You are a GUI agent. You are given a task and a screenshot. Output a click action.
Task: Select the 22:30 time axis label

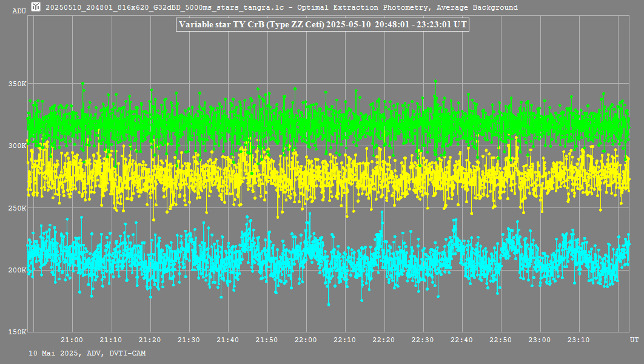pos(422,340)
